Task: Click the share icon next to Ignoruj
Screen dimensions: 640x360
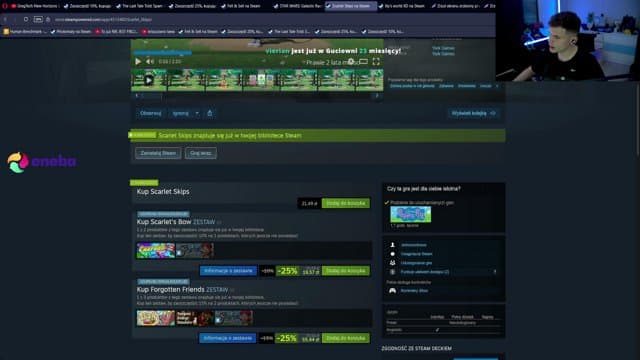Action: coord(210,113)
